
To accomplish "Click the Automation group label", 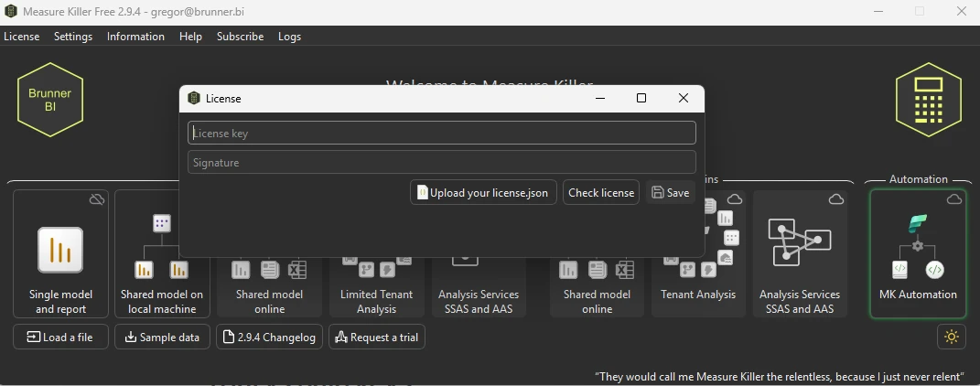I will point(918,179).
